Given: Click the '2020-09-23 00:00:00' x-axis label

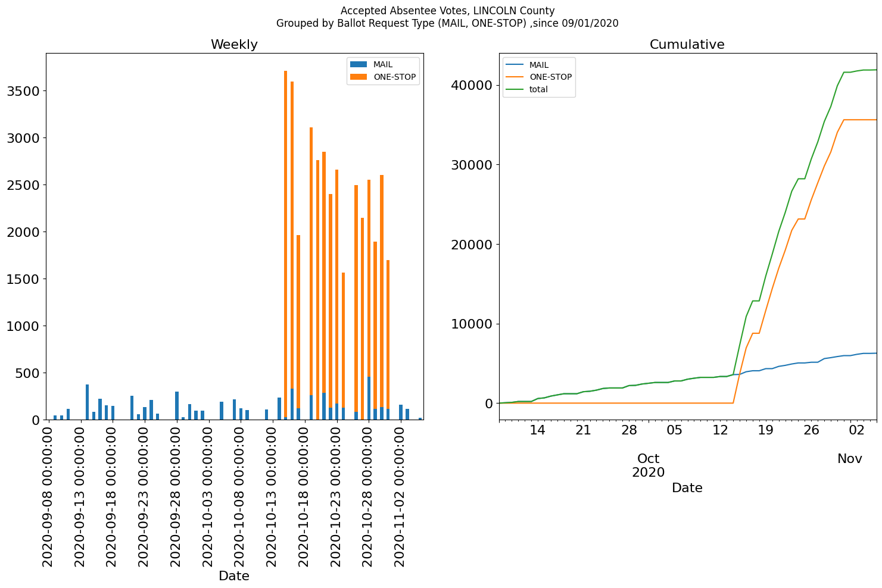Looking at the screenshot, I should point(144,496).
